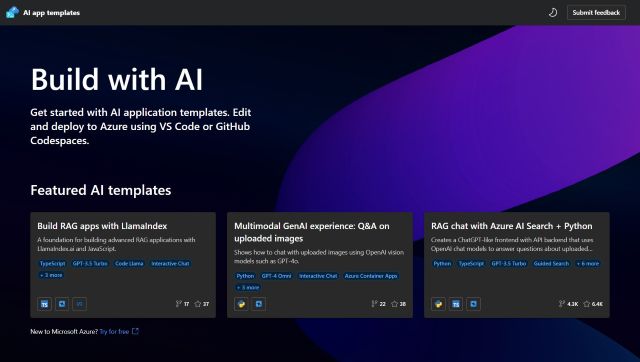Open RAG chat with Azure AI Search card title
This screenshot has width=640, height=362.
511,226
